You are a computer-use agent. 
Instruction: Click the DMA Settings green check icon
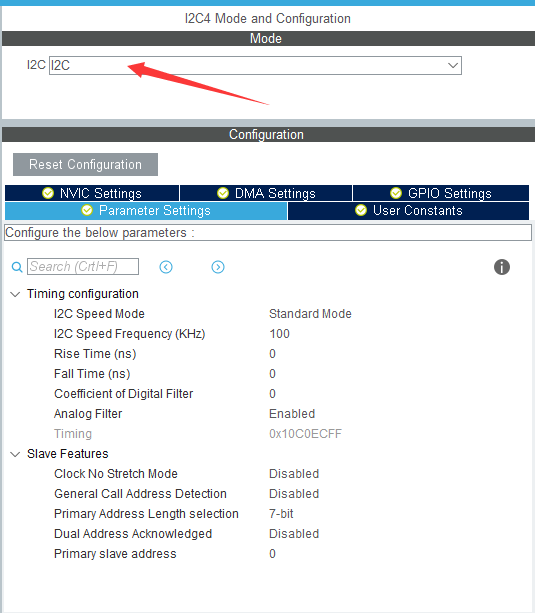pyautogui.click(x=223, y=193)
